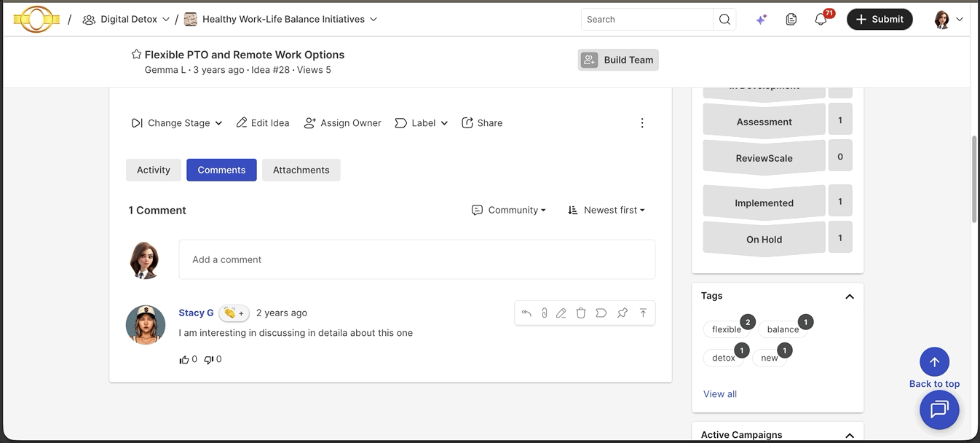
Task: Click the page vertical scrollbar
Action: pyautogui.click(x=975, y=179)
